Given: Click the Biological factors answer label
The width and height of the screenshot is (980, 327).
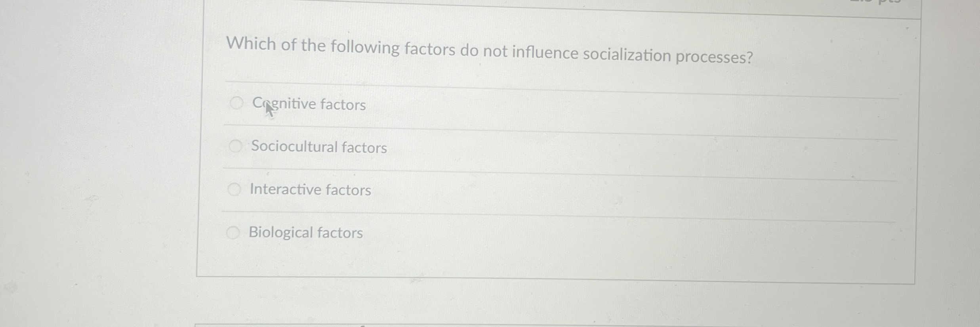Looking at the screenshot, I should point(305,233).
